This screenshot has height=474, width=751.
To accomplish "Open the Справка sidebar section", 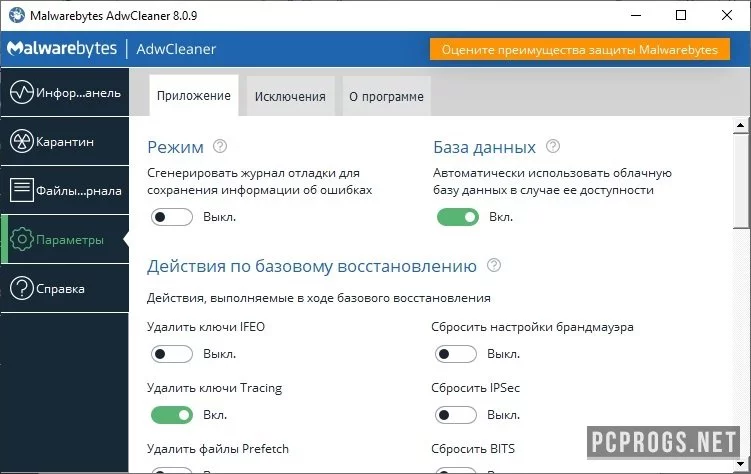I will point(65,288).
